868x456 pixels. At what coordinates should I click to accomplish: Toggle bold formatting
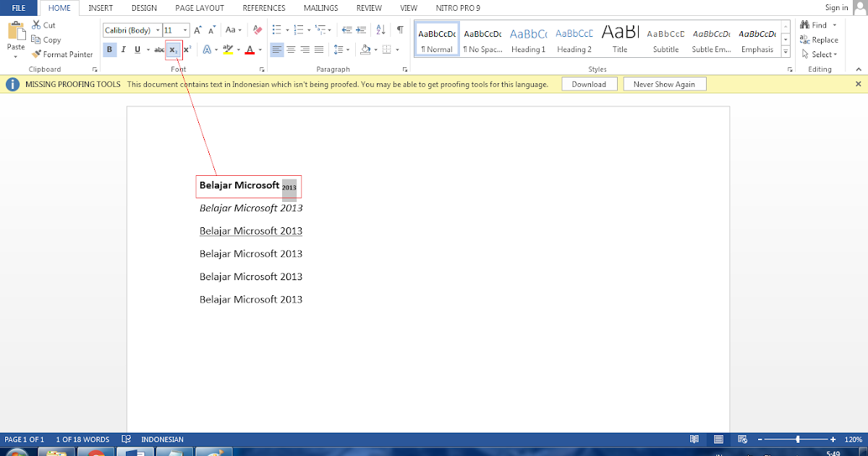tap(109, 49)
